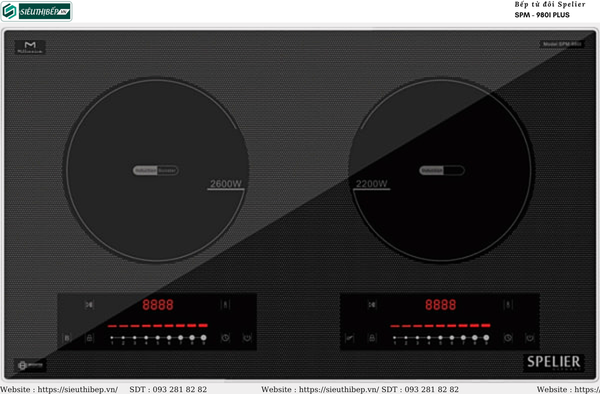This screenshot has height=394, width=600.
Task: Tap the right zone power icon
Action: 530,338
